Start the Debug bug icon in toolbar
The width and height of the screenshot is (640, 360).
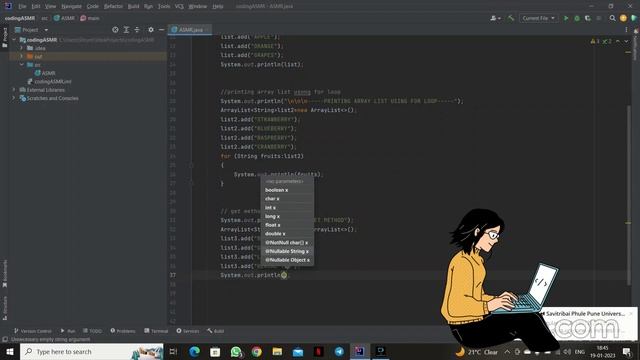pos(577,18)
